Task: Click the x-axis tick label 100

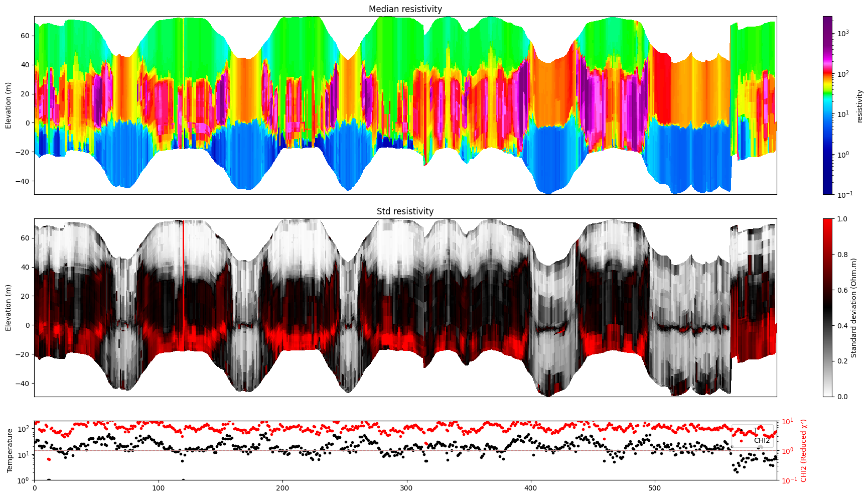Action: click(158, 487)
